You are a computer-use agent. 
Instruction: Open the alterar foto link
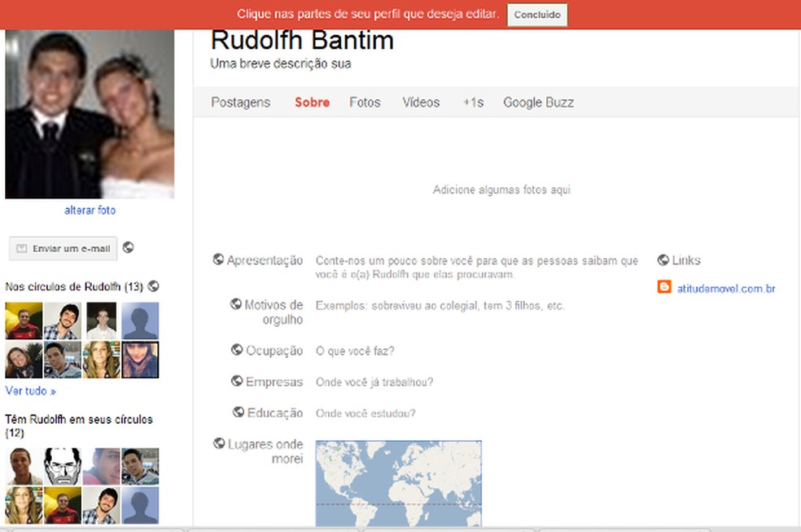click(x=90, y=210)
